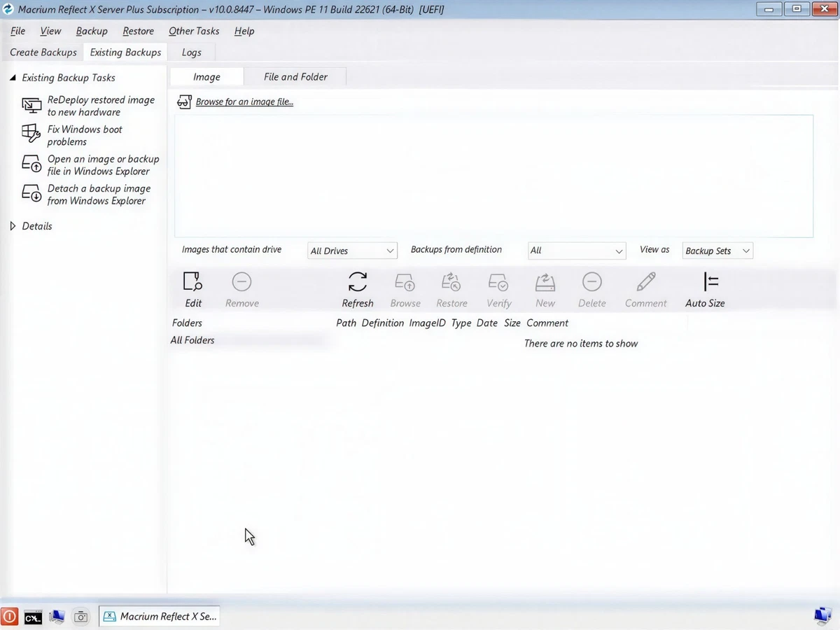
Task: Click the network computer taskbar icon
Action: 57,617
